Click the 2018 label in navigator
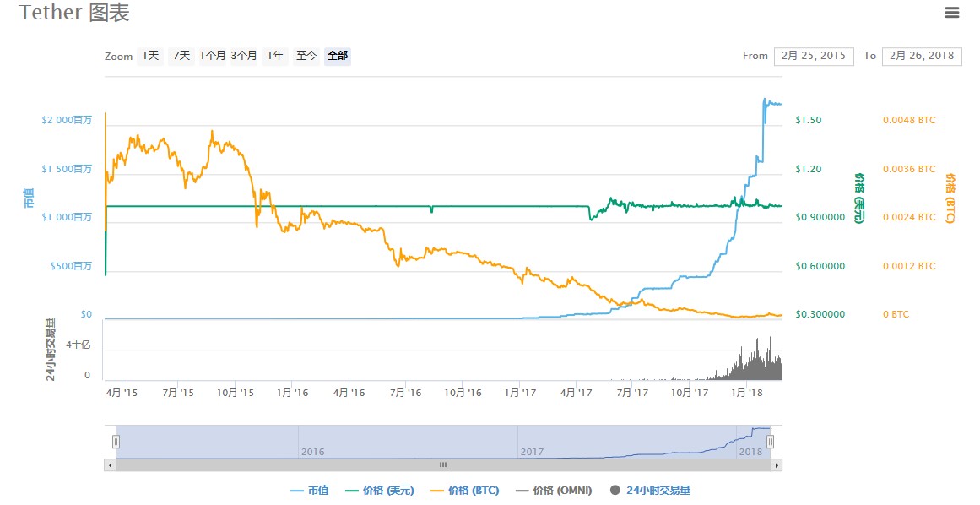 [x=750, y=452]
